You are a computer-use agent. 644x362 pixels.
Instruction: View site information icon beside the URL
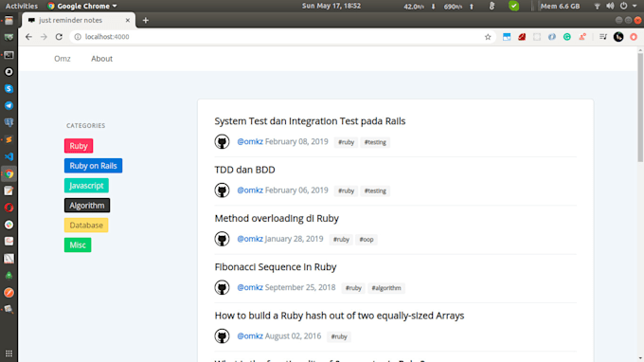pos(78,37)
